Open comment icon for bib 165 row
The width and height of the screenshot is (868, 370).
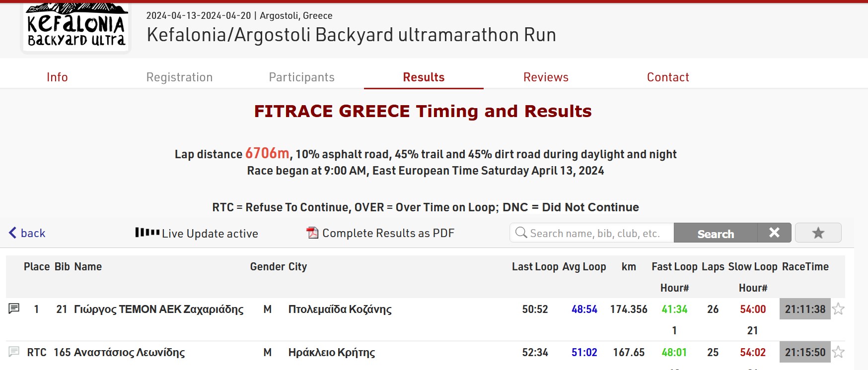coord(14,352)
